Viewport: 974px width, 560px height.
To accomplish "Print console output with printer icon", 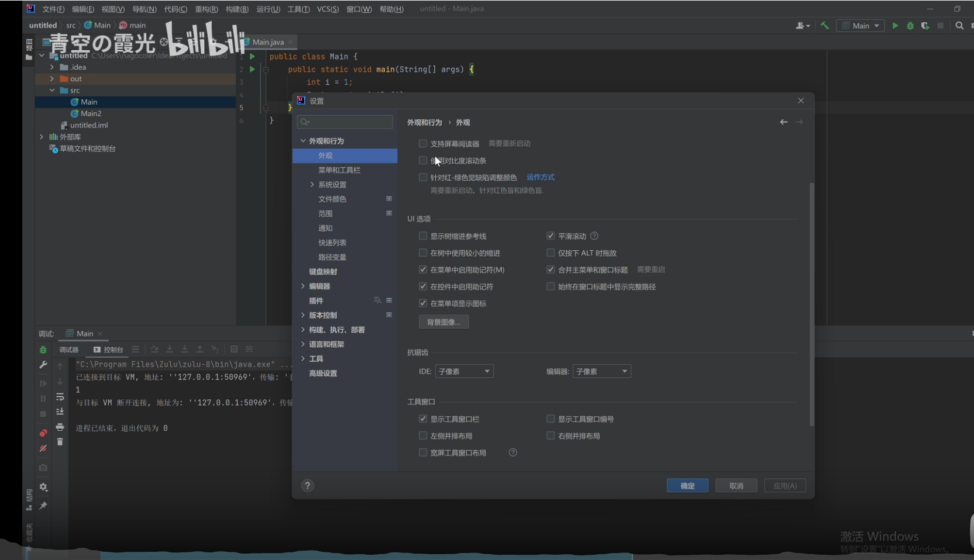I will [60, 427].
